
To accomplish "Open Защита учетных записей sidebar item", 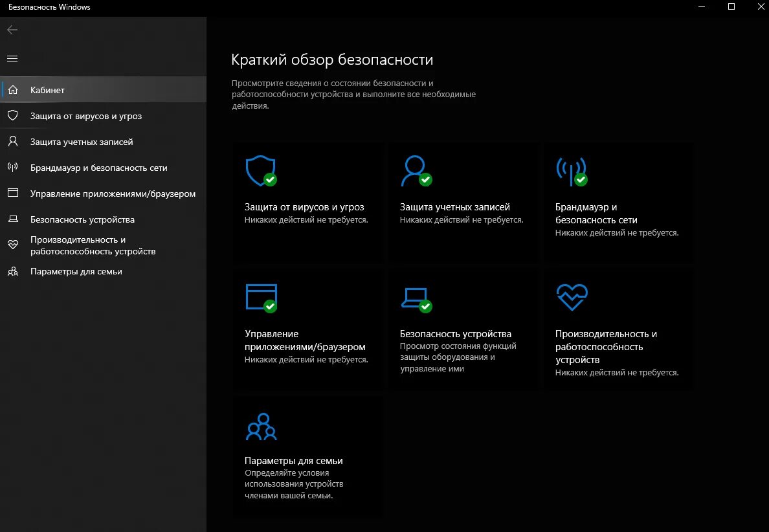I will click(x=103, y=142).
